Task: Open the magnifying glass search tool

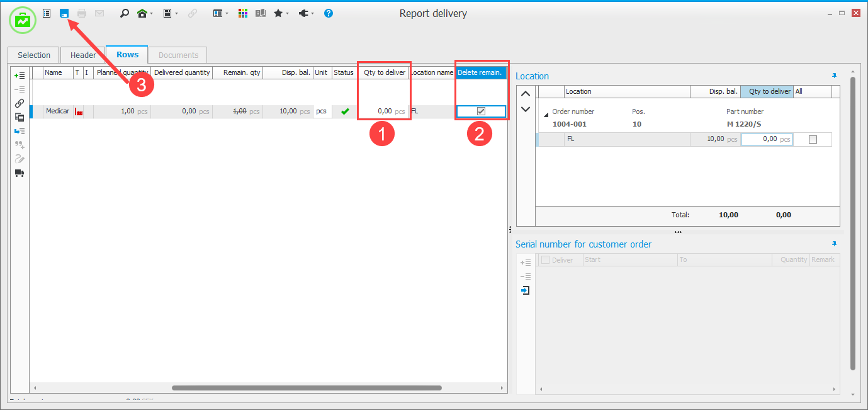Action: (124, 13)
